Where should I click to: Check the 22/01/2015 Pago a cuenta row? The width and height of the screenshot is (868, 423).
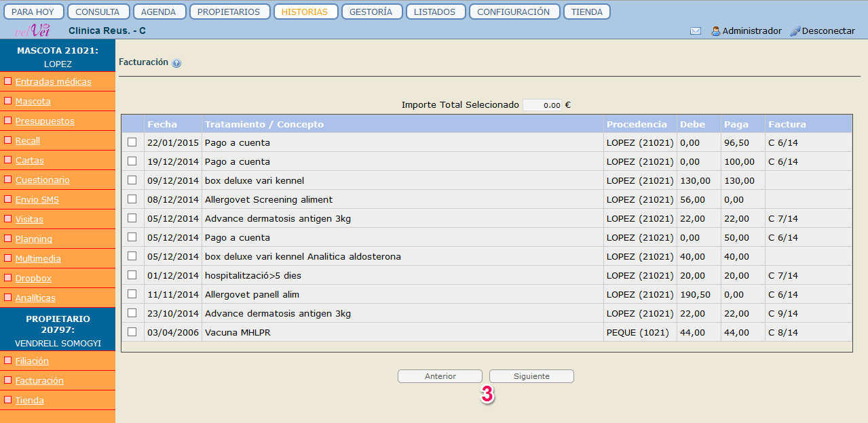[132, 142]
